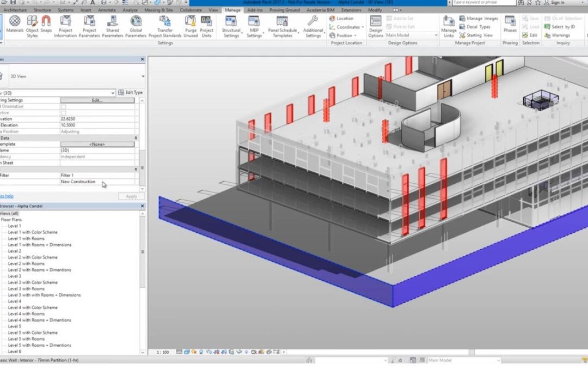Open the Snaps settings

coord(46,25)
